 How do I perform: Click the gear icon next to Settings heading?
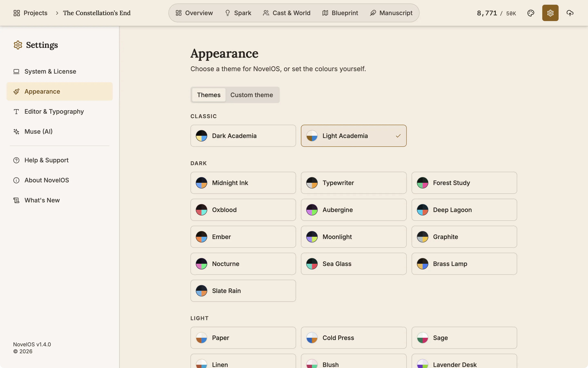[x=18, y=45]
